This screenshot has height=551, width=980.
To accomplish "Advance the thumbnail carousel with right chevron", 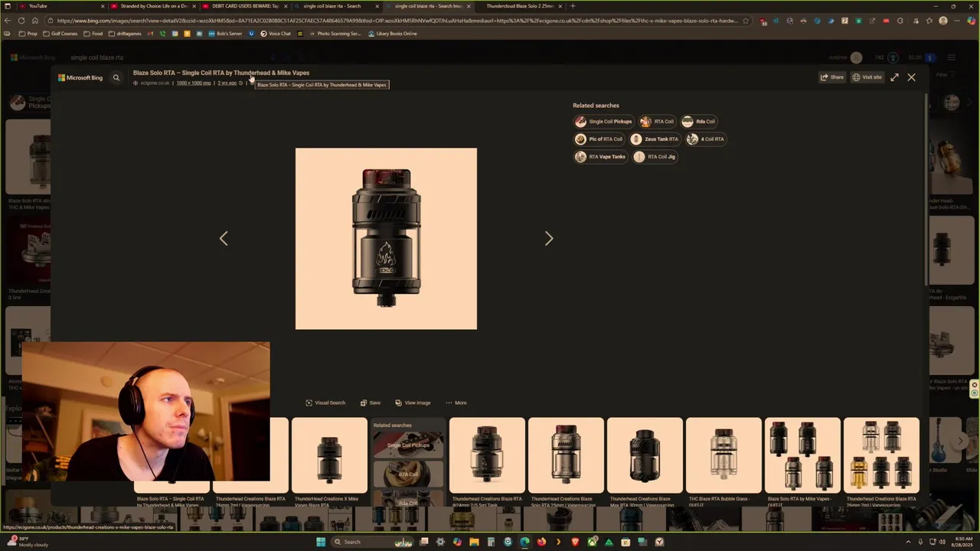I will [960, 441].
